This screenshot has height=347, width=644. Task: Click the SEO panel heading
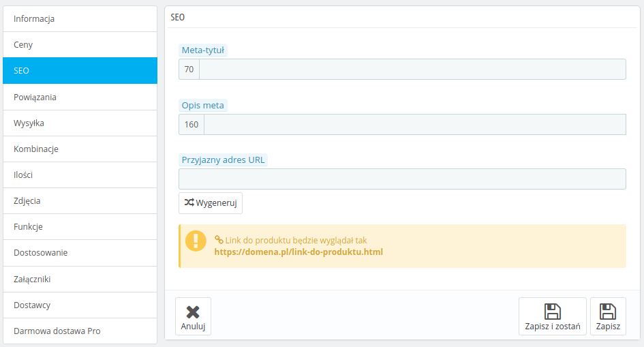tap(177, 17)
